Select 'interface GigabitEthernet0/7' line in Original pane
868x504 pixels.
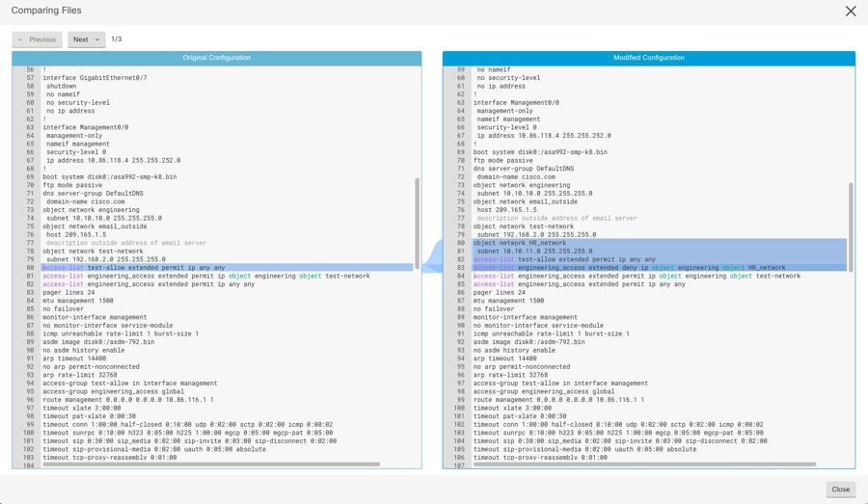pos(95,78)
